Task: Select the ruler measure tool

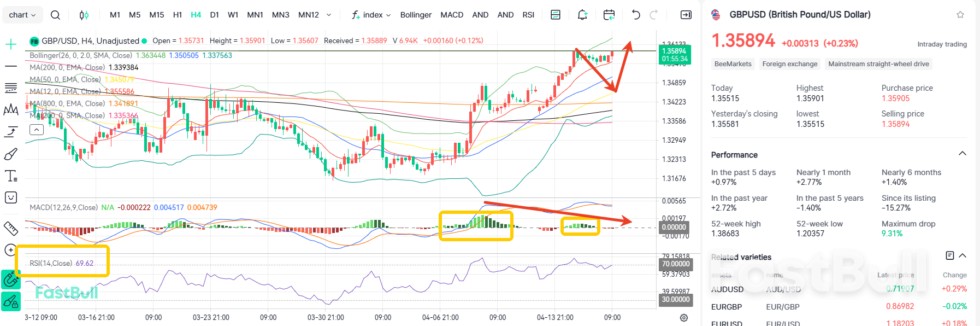Action: (x=11, y=228)
